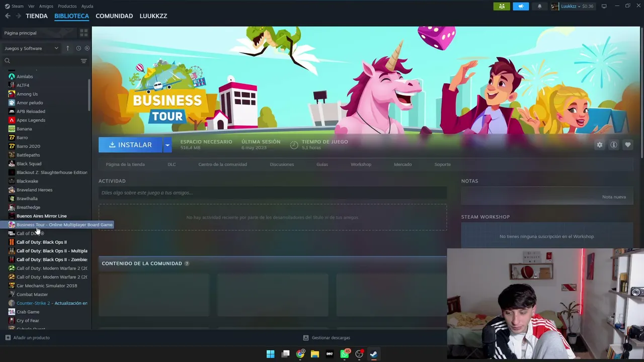Go back with the navigation arrow

tap(8, 16)
